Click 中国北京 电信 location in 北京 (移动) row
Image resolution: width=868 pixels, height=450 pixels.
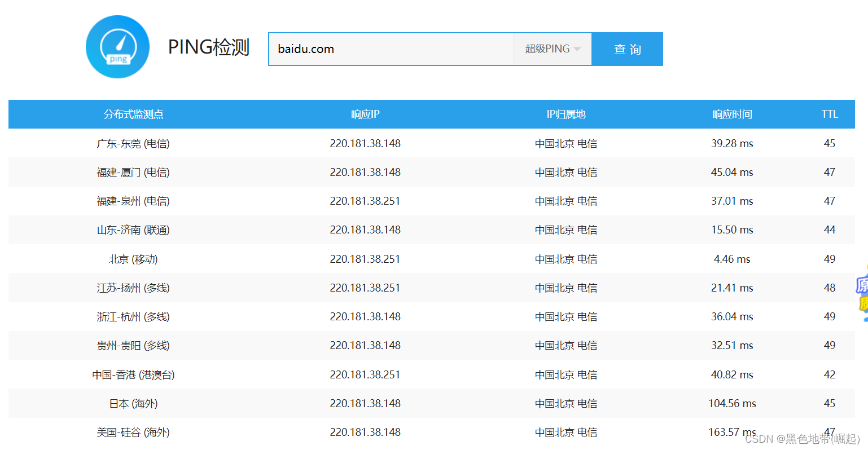pyautogui.click(x=566, y=259)
